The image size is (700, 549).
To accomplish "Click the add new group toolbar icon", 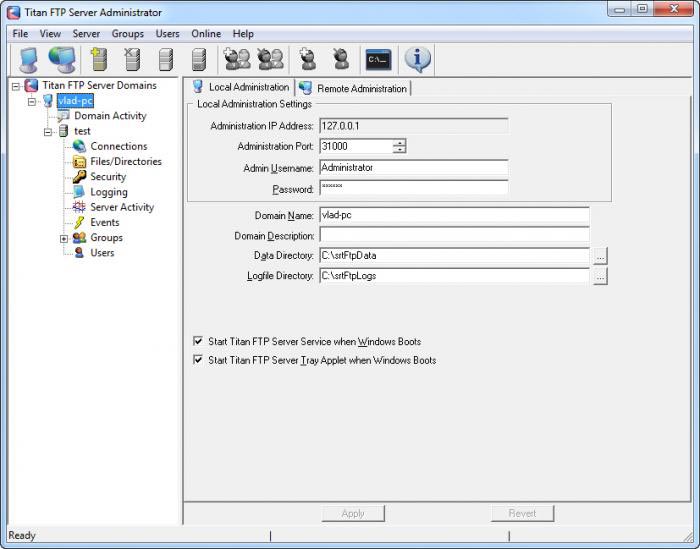I will (x=237, y=59).
